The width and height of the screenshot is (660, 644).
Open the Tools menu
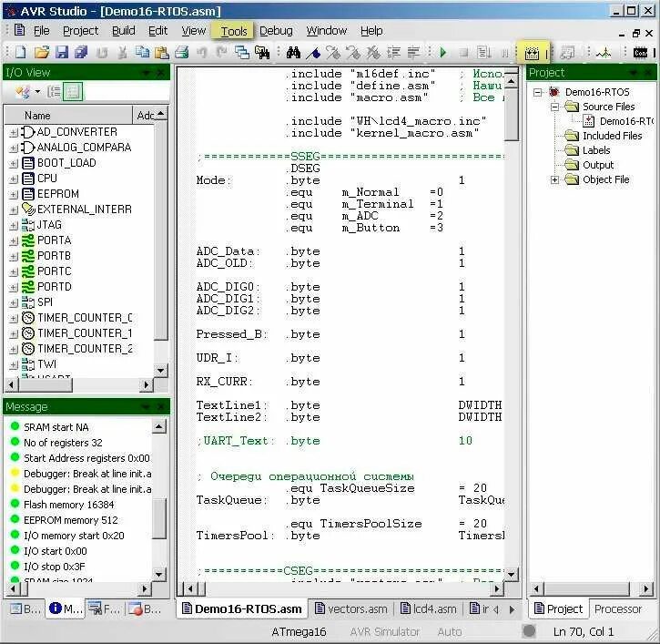[234, 31]
